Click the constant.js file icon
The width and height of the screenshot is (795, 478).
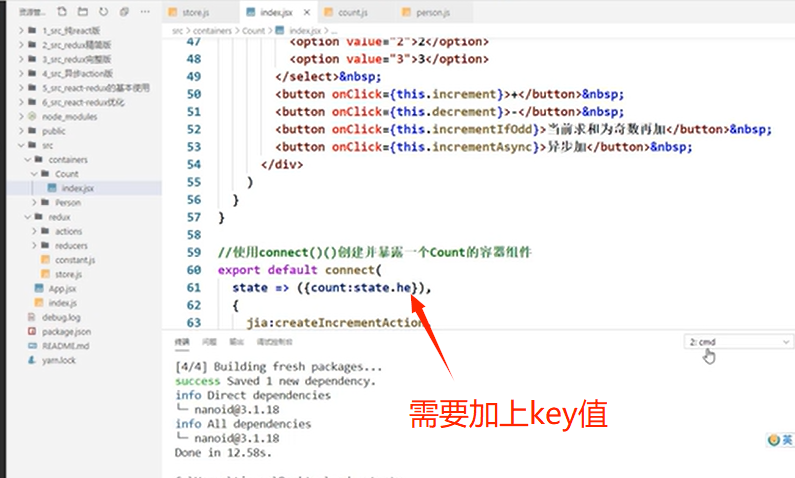click(45, 260)
